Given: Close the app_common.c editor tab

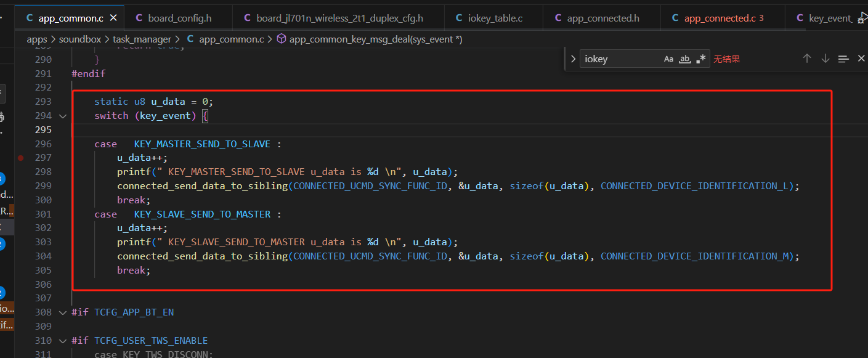Looking at the screenshot, I should tap(113, 18).
